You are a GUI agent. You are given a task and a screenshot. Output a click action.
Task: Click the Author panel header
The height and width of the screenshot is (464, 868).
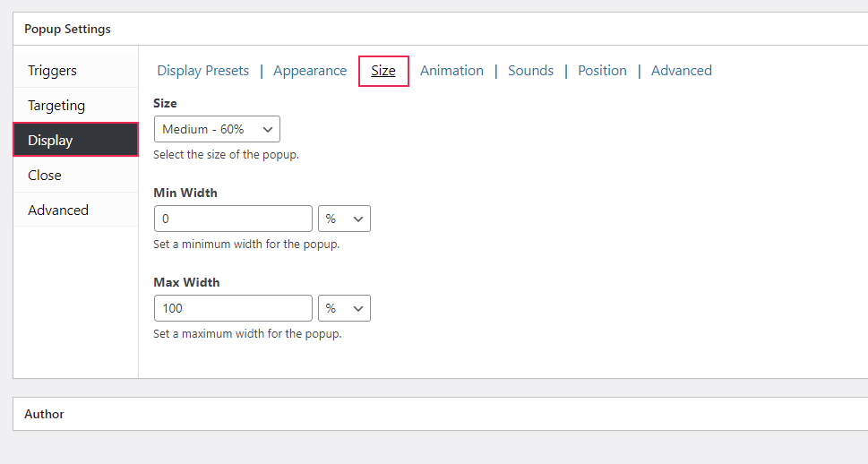coord(441,414)
